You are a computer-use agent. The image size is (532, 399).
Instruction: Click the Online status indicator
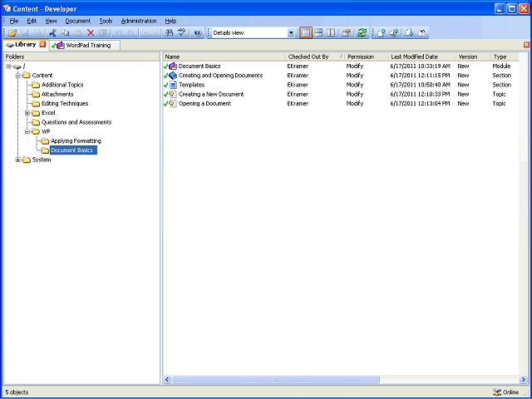tap(505, 392)
